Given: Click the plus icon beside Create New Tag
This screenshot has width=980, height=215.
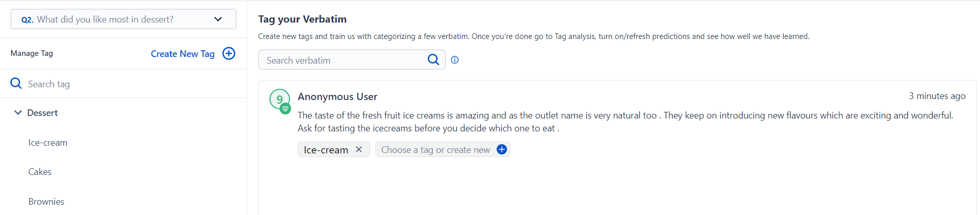Looking at the screenshot, I should 229,53.
